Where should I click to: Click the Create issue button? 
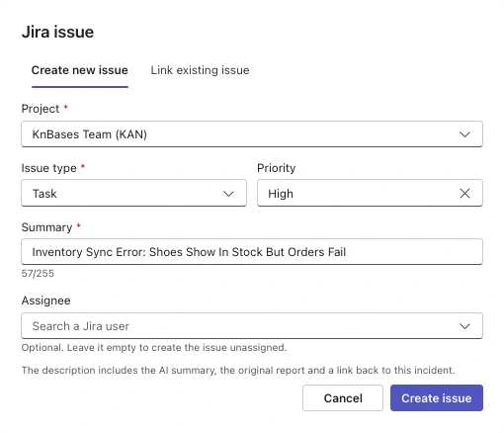[437, 398]
